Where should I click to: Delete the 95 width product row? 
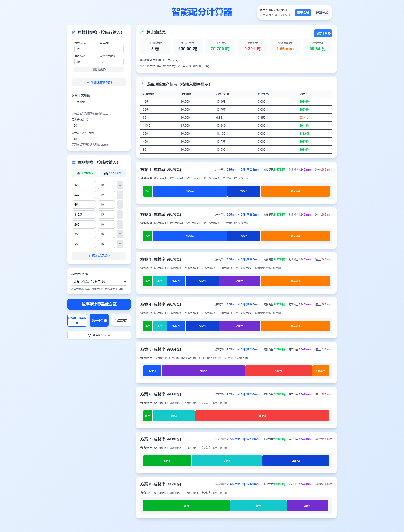click(120, 244)
